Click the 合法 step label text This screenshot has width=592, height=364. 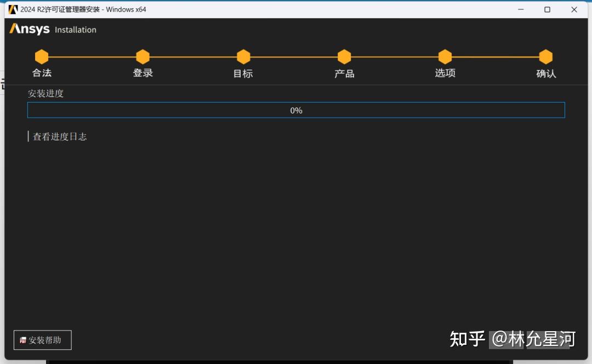pos(42,72)
